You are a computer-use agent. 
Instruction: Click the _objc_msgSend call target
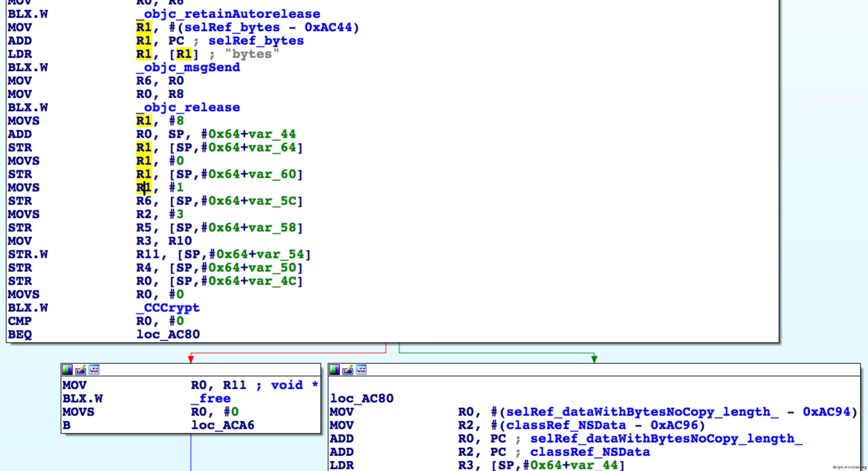pyautogui.click(x=188, y=67)
